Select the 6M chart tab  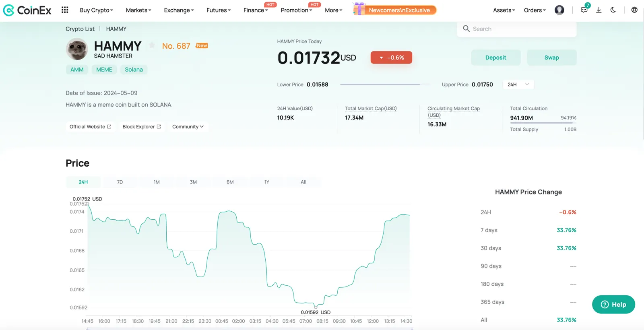tap(230, 182)
